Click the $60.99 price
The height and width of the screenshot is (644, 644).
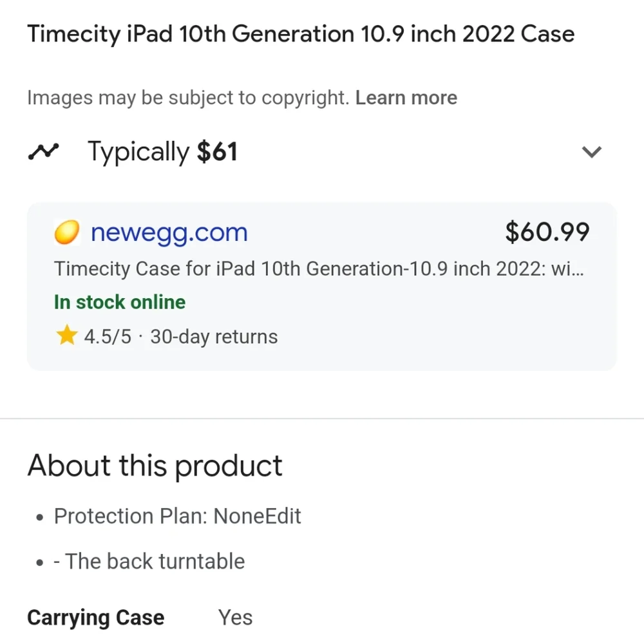[x=547, y=232]
